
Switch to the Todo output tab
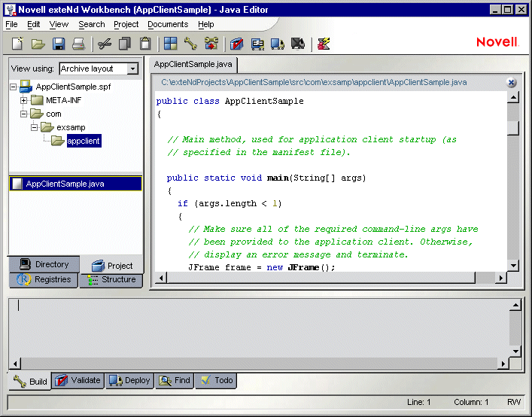pyautogui.click(x=216, y=380)
